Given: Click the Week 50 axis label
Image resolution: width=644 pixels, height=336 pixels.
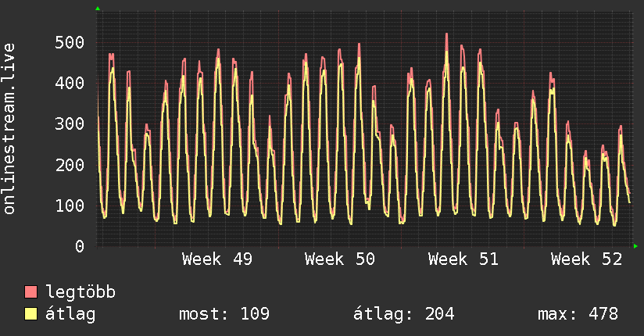Looking at the screenshot, I should 340,259.
